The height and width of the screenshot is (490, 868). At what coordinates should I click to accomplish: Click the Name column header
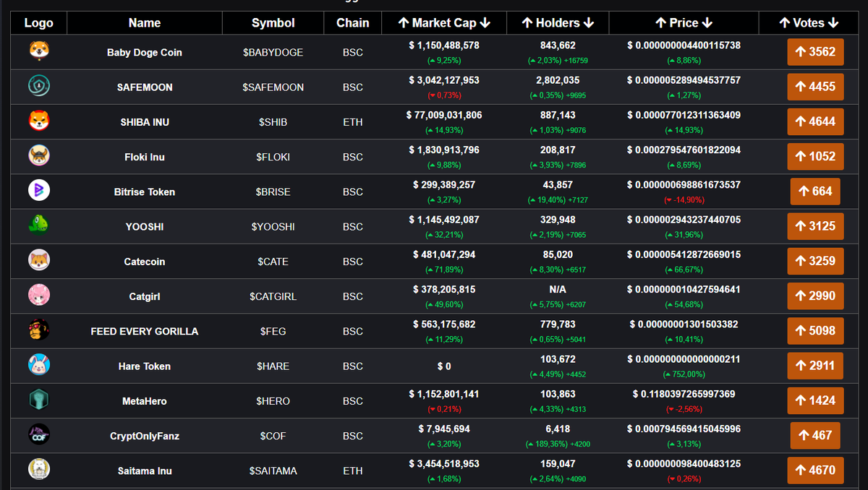[145, 23]
